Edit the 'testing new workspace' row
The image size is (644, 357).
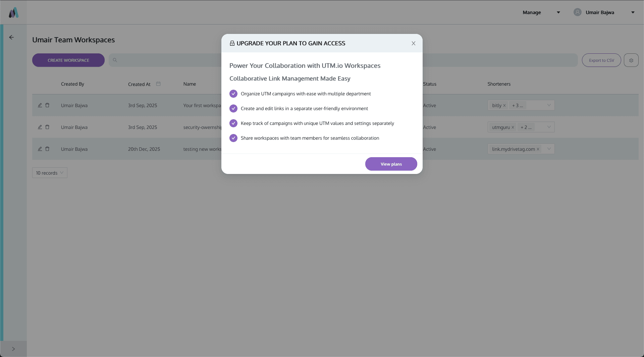tap(40, 149)
